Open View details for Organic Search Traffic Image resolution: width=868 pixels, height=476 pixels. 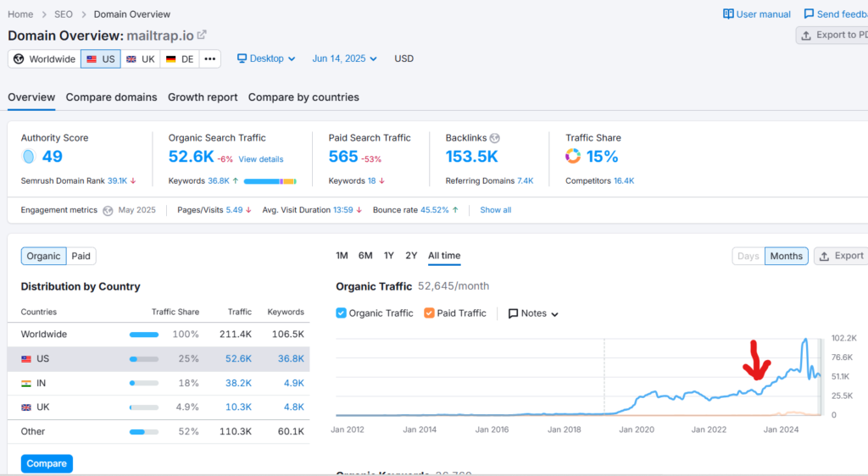click(x=261, y=159)
